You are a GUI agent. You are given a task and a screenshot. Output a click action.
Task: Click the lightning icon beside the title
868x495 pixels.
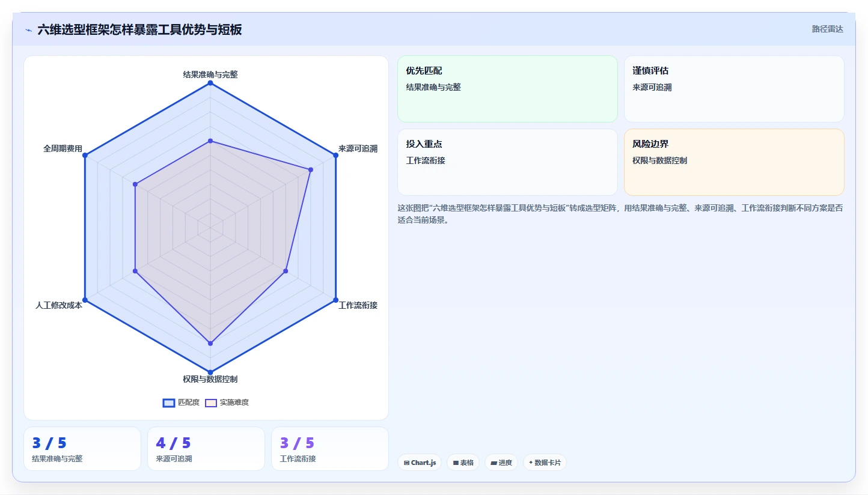point(29,30)
